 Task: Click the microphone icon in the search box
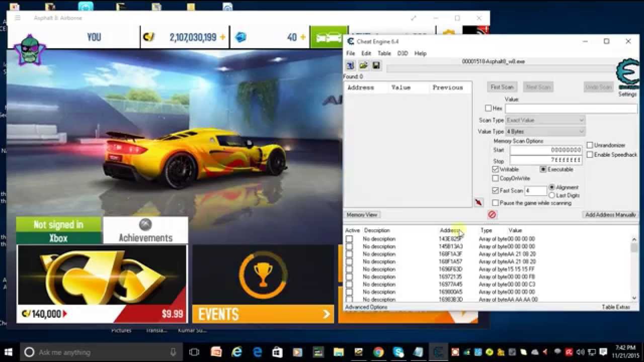pos(174,352)
